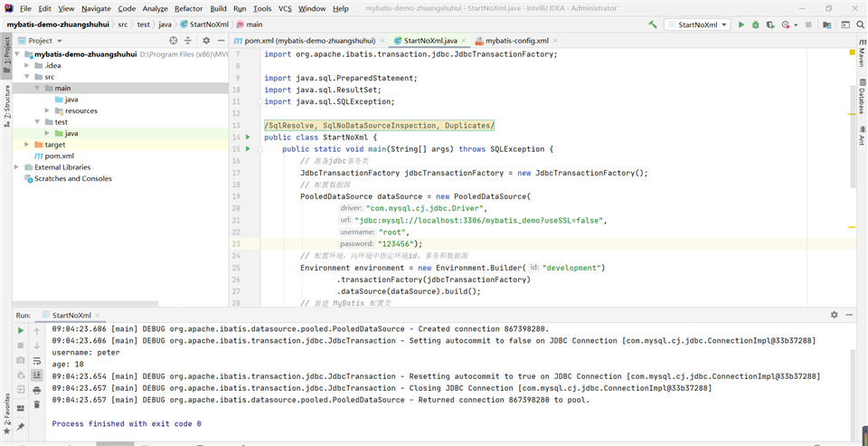Open the Navigate menu
The width and height of the screenshot is (868, 446).
coord(96,9)
